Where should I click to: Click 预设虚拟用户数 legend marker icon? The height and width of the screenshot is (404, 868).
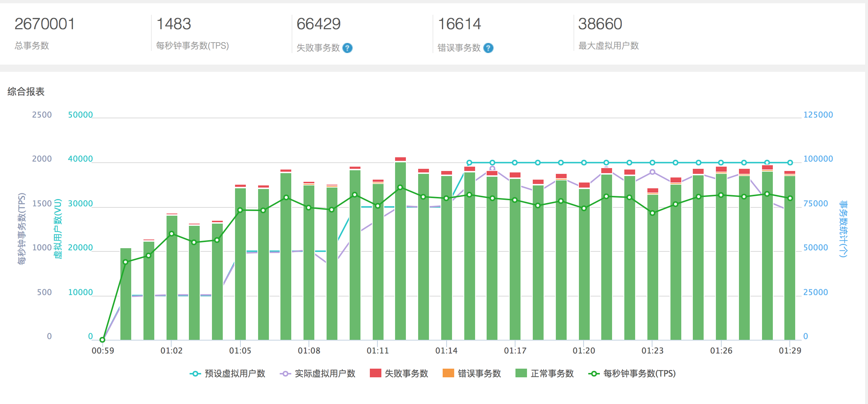(195, 374)
